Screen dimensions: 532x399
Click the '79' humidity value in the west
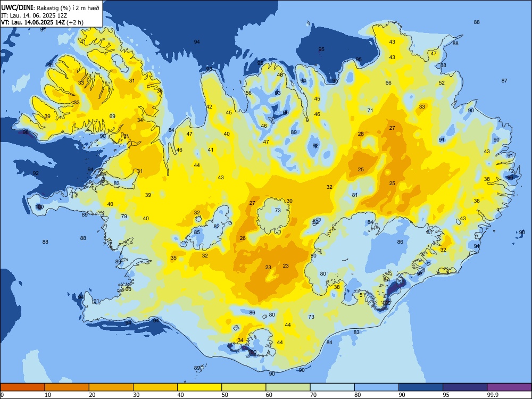(124, 216)
